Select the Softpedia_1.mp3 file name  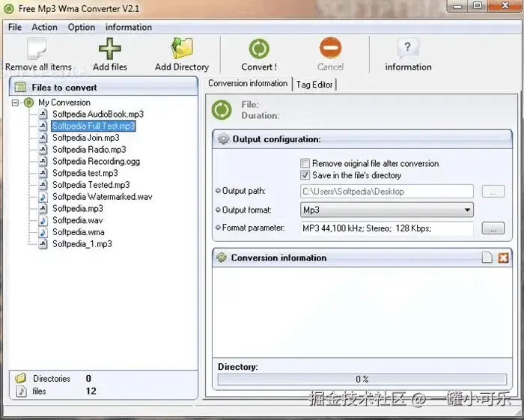[82, 244]
